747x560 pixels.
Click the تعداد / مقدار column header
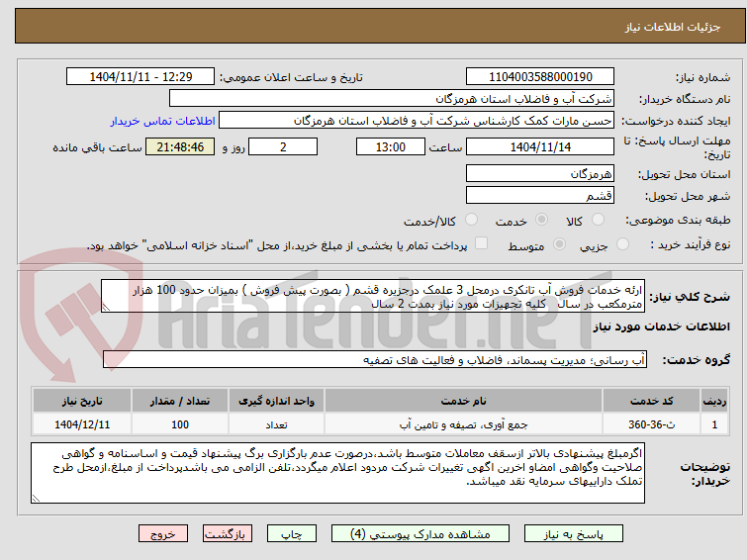180,401
